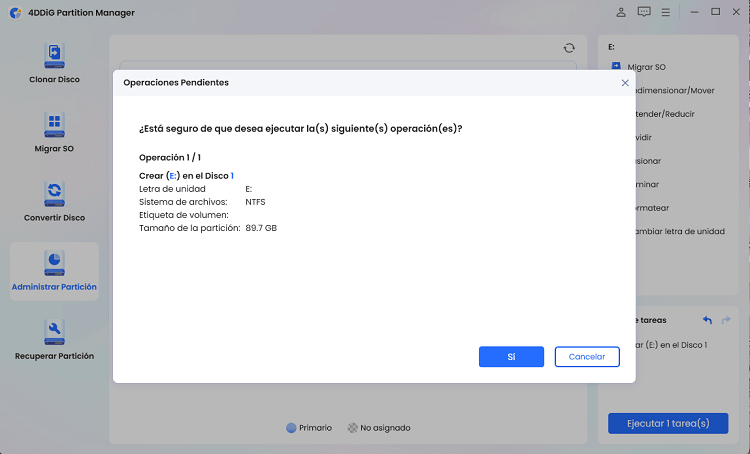
Task: Select the Migrar SO icon in left sidebar
Action: tap(54, 125)
